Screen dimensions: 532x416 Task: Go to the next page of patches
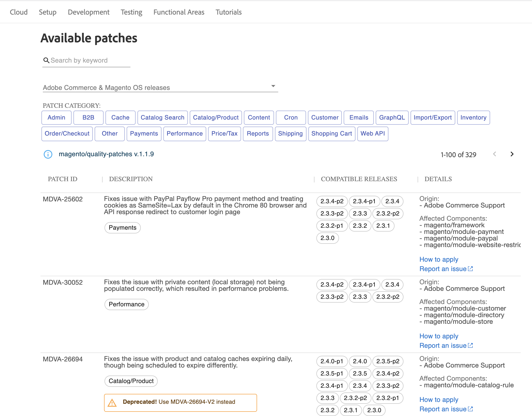(x=512, y=154)
